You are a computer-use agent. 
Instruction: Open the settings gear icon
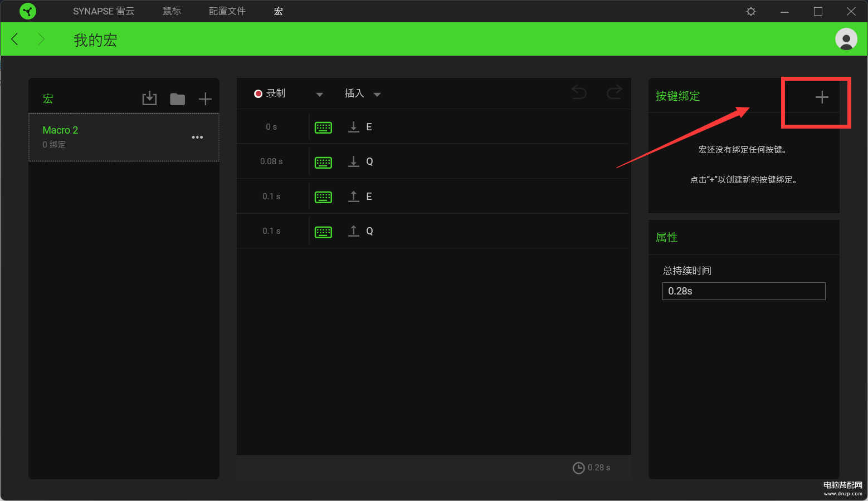[750, 12]
